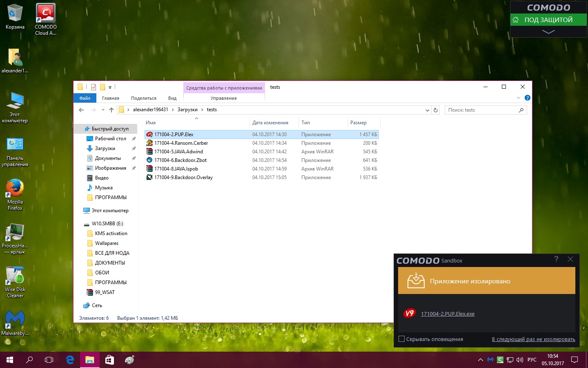Switch to the 'Вид' ribbon tab
The width and height of the screenshot is (588, 368).
(x=172, y=98)
